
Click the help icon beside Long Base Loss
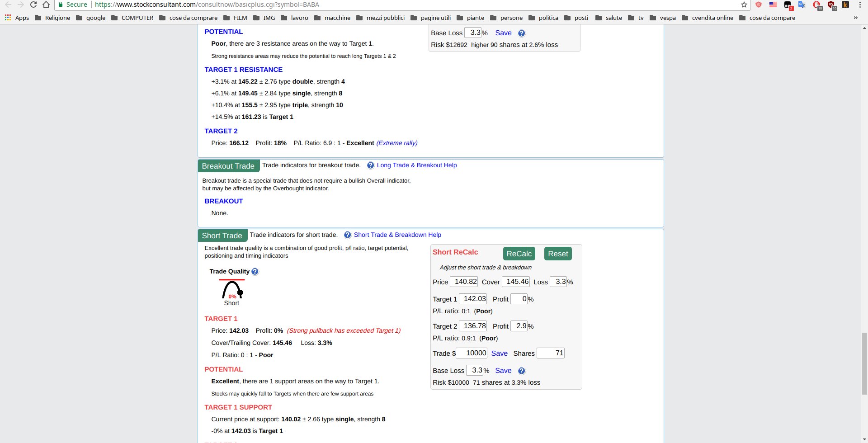tap(521, 33)
